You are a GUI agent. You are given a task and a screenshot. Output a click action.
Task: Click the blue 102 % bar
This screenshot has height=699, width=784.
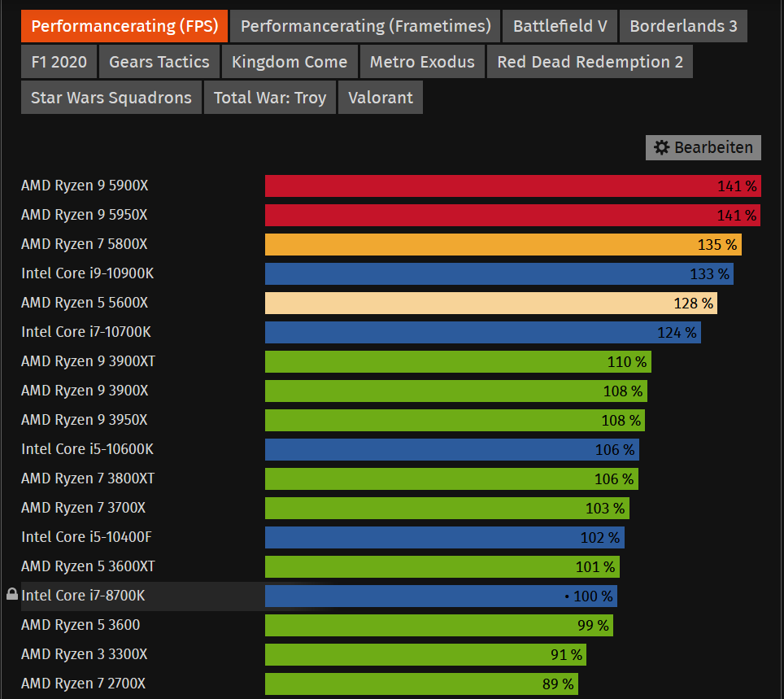click(x=445, y=537)
